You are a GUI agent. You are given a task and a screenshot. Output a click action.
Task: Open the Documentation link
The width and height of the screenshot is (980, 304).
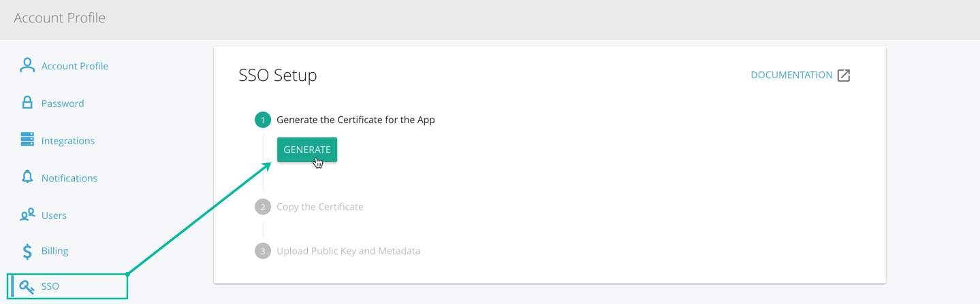tap(791, 75)
